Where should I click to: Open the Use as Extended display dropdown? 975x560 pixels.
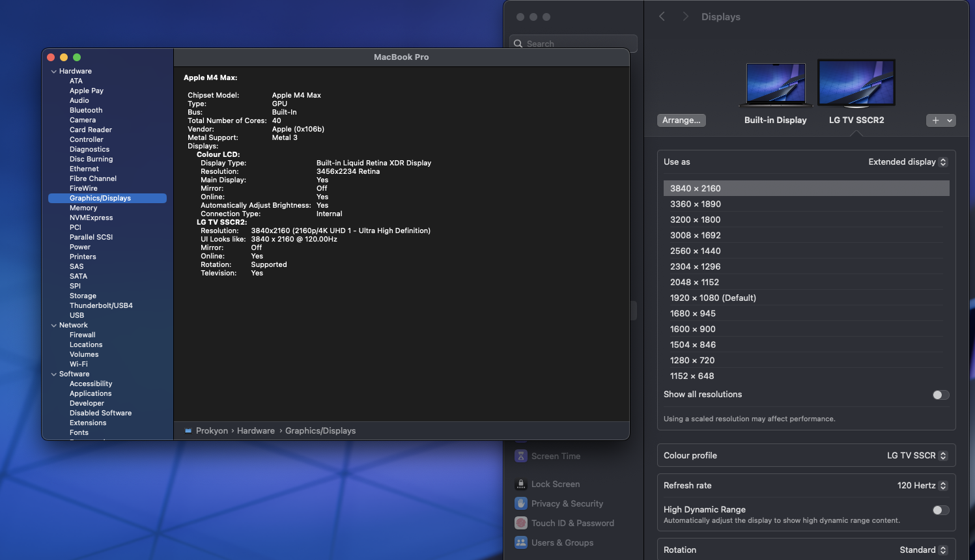coord(907,161)
